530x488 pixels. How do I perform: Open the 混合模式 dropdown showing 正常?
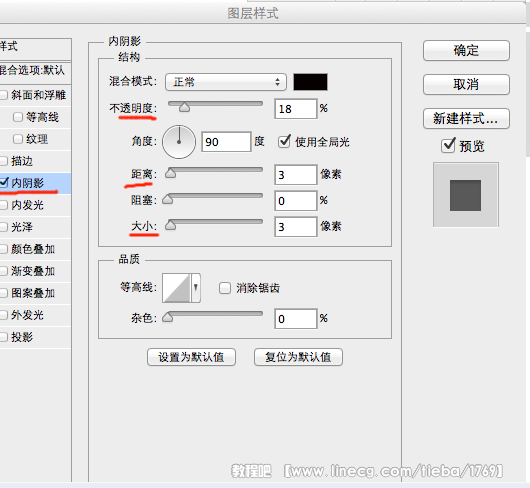(x=226, y=82)
